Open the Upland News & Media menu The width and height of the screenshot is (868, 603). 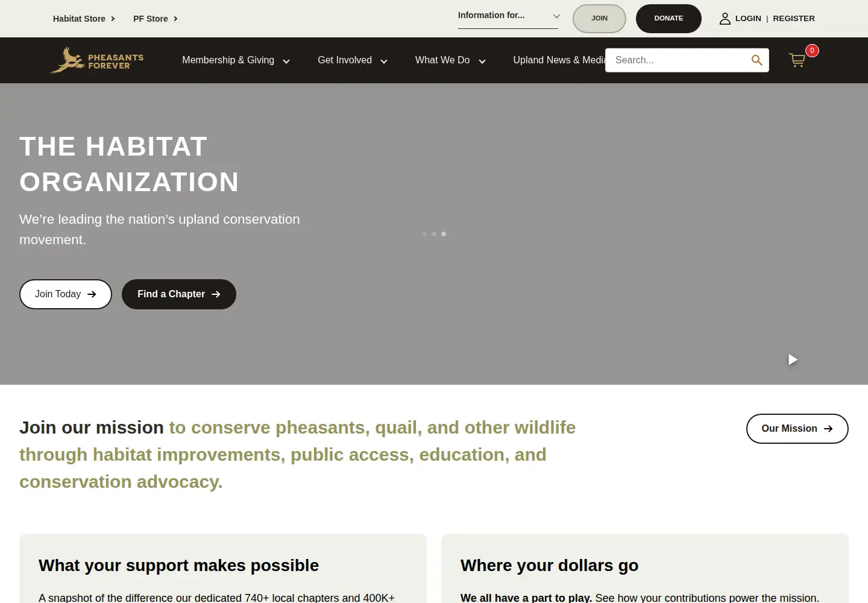(x=559, y=60)
